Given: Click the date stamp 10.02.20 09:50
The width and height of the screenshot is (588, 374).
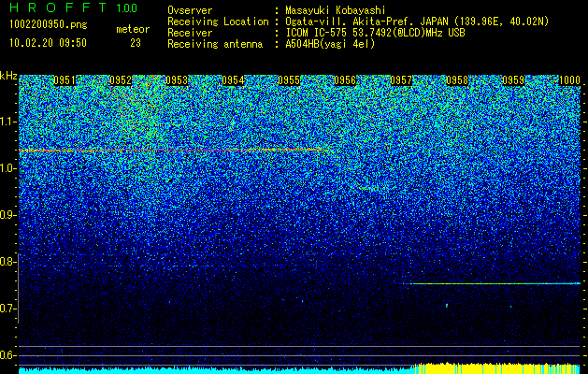Looking at the screenshot, I should (x=48, y=43).
